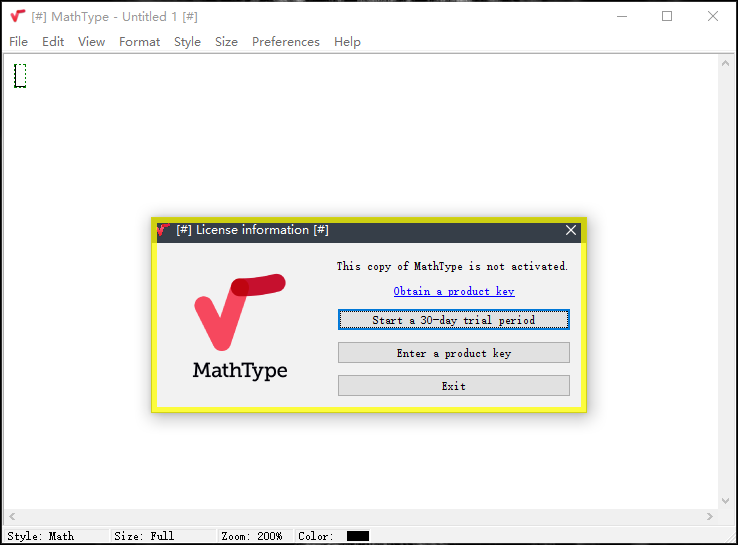Follow the Obtain a product key link
738x545 pixels.
coord(454,291)
